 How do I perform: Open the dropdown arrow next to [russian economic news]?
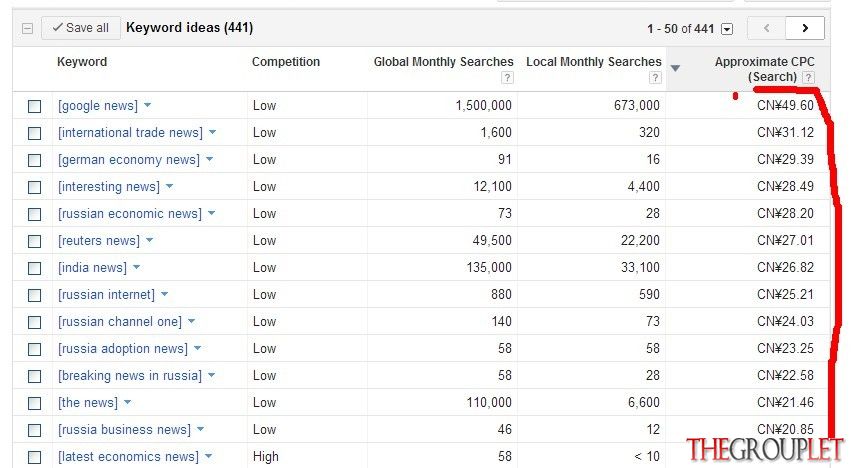point(212,213)
